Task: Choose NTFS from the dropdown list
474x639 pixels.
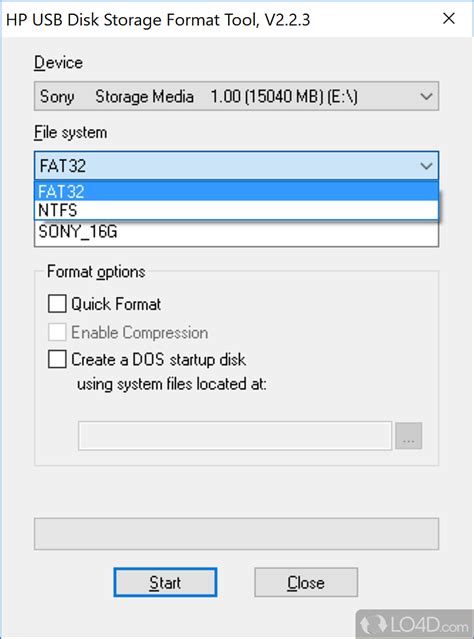Action: pos(236,210)
